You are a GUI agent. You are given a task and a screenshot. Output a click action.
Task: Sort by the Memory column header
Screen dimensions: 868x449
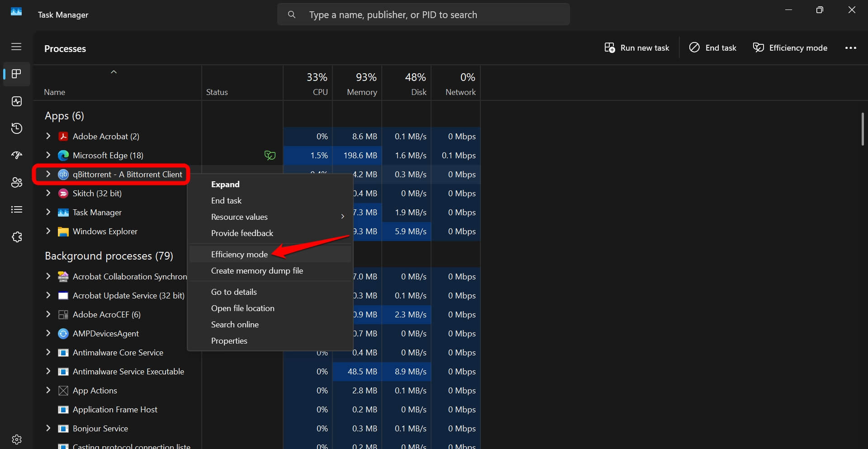pyautogui.click(x=357, y=83)
